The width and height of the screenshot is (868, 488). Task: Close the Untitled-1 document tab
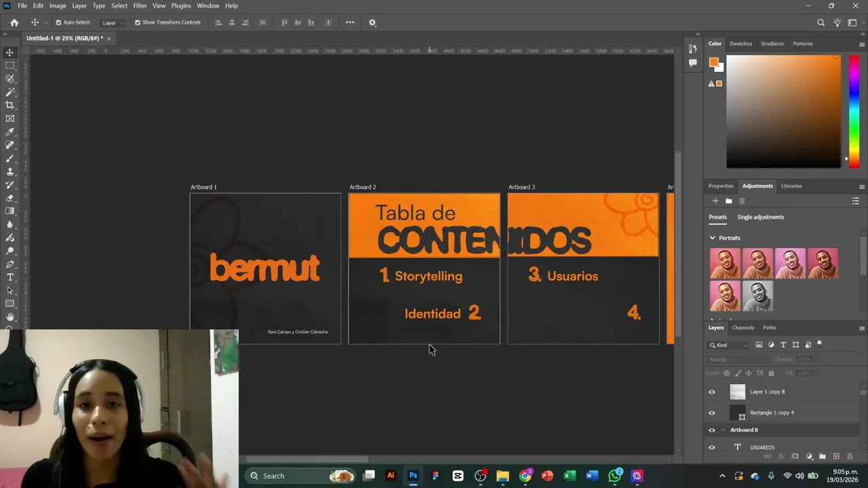point(108,39)
